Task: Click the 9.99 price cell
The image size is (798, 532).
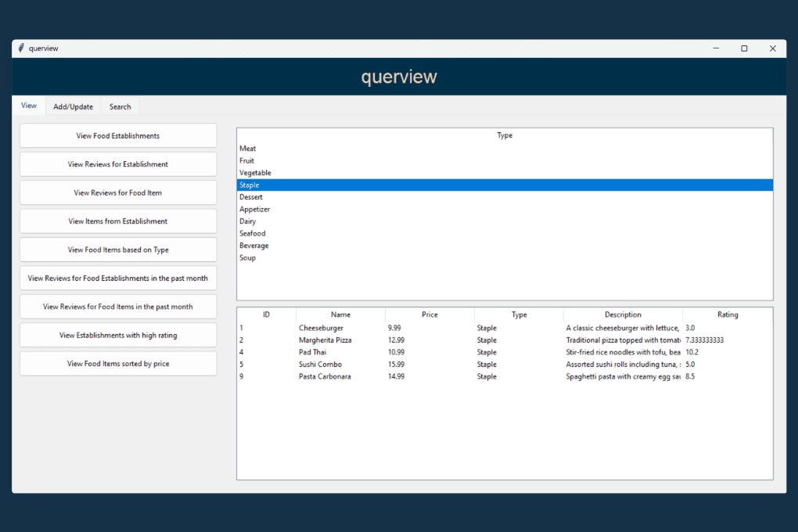Action: (394, 328)
